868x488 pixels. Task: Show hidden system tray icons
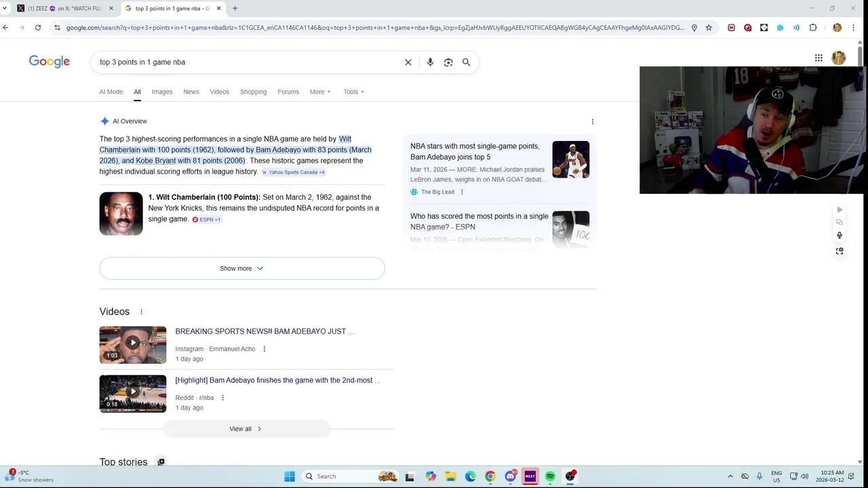(730, 476)
